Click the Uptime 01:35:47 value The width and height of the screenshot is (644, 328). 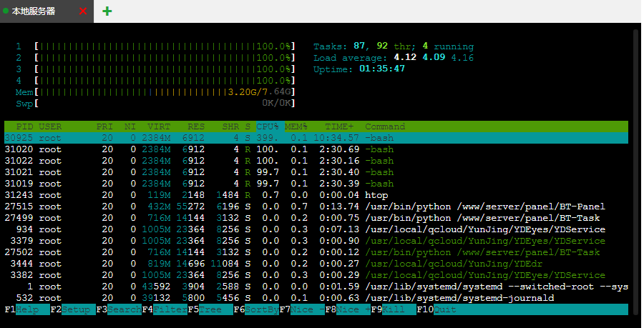382,69
